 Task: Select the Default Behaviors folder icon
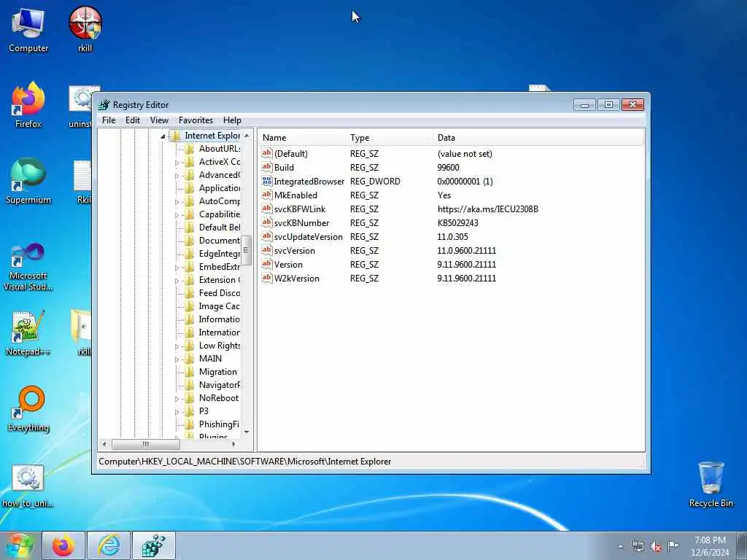190,227
